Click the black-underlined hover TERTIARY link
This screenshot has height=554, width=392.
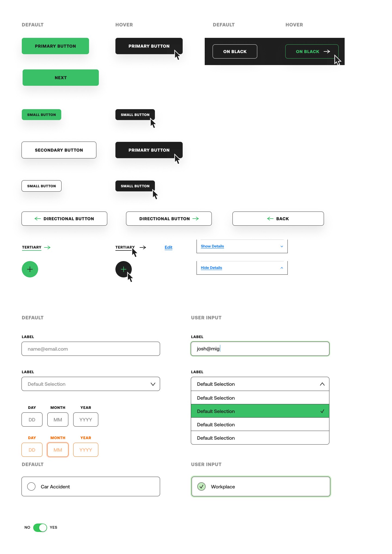click(125, 247)
